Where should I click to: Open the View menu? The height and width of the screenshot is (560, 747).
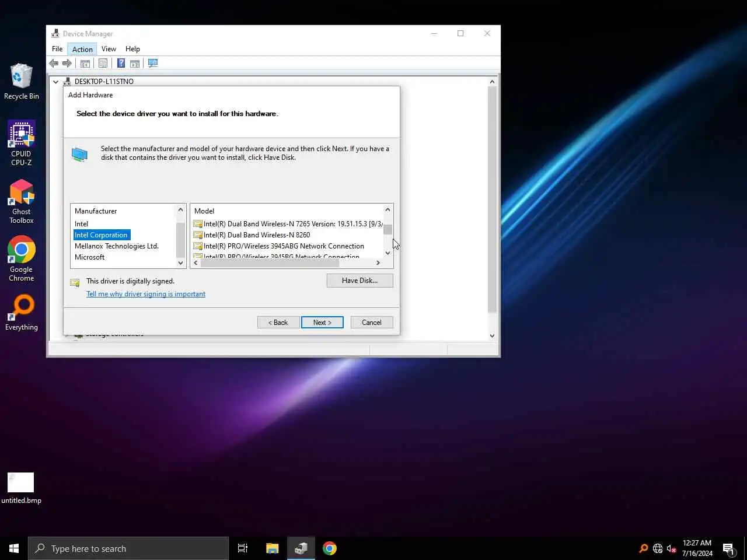[109, 49]
